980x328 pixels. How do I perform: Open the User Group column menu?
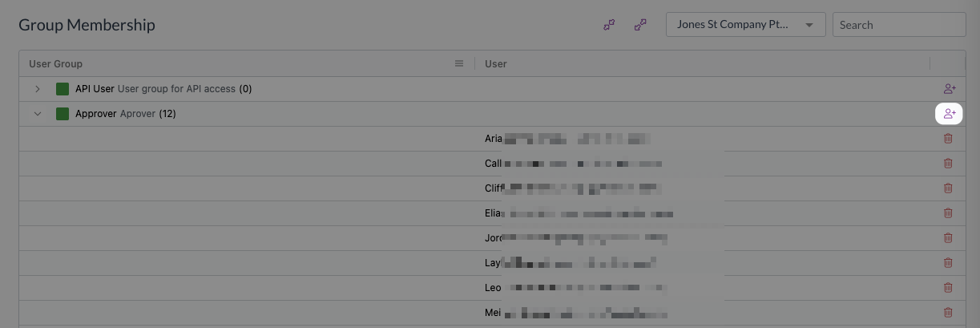click(459, 63)
